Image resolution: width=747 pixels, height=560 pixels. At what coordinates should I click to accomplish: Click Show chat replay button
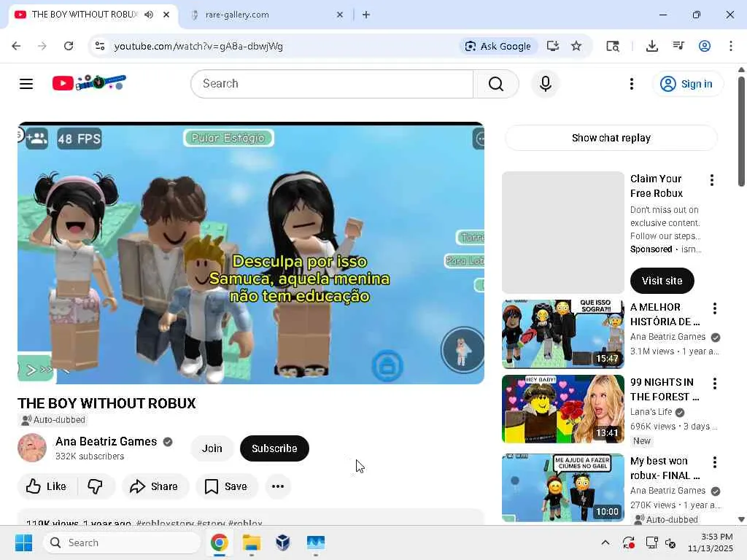[x=611, y=138]
